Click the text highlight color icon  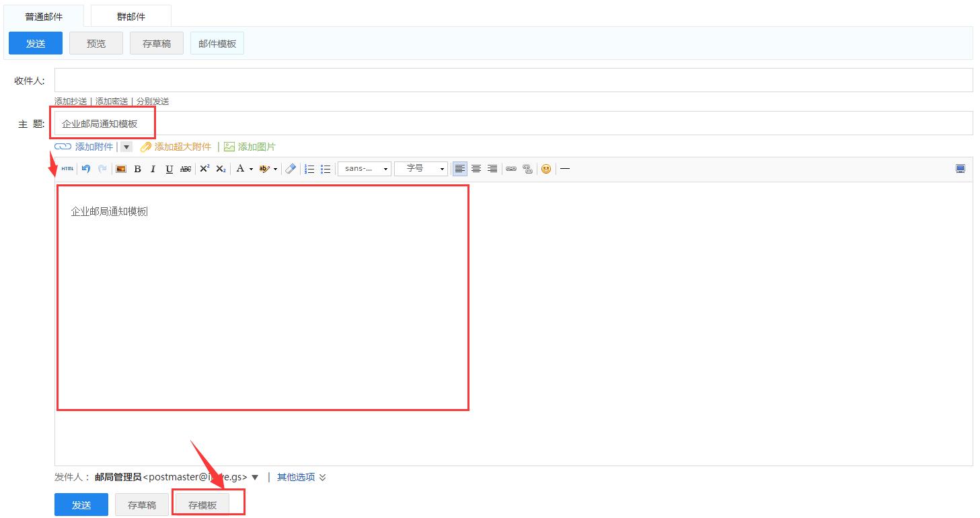point(264,169)
